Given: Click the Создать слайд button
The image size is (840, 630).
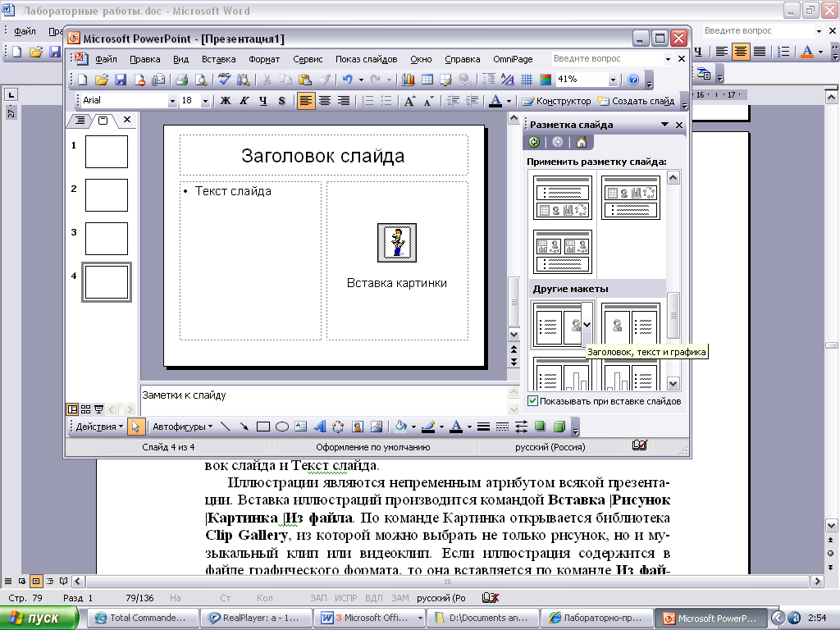Looking at the screenshot, I should coord(636,101).
